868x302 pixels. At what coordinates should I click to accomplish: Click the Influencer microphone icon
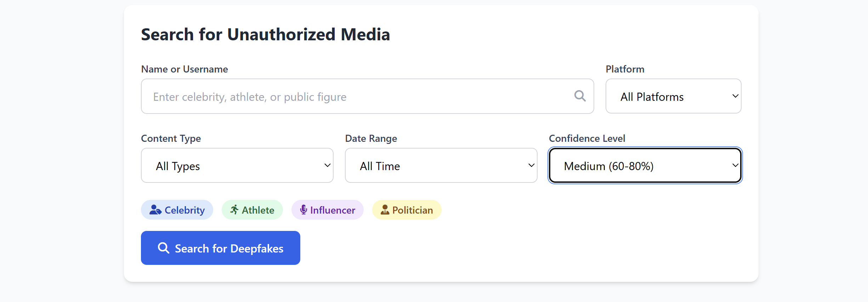click(303, 210)
